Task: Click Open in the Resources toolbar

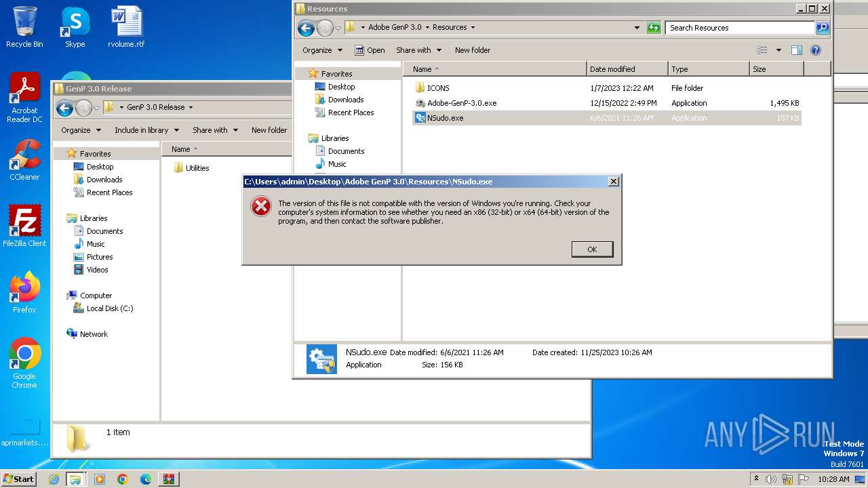Action: (370, 50)
